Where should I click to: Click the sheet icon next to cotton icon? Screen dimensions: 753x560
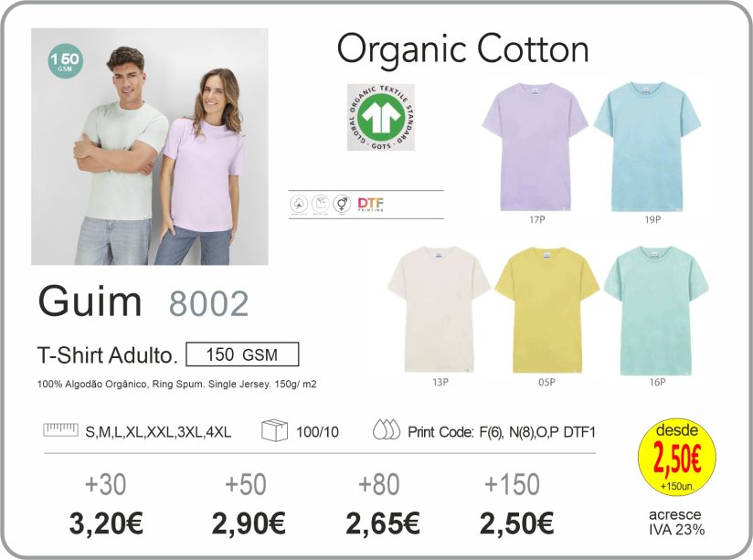[321, 204]
